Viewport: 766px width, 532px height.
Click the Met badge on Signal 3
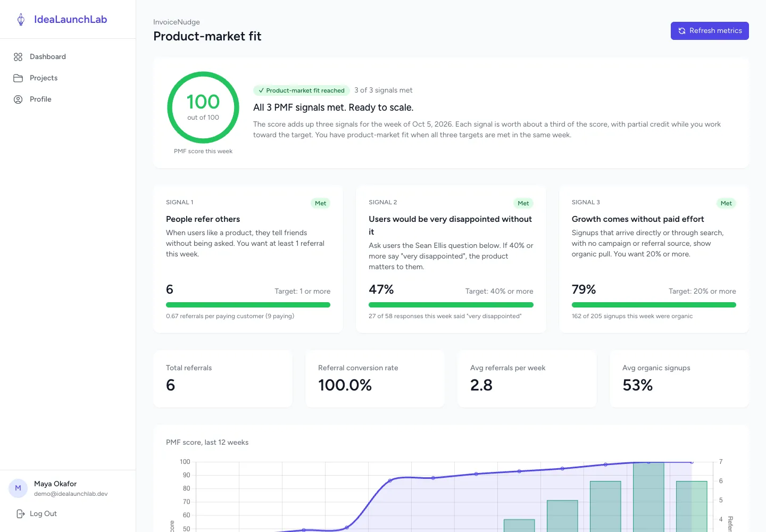(x=726, y=203)
